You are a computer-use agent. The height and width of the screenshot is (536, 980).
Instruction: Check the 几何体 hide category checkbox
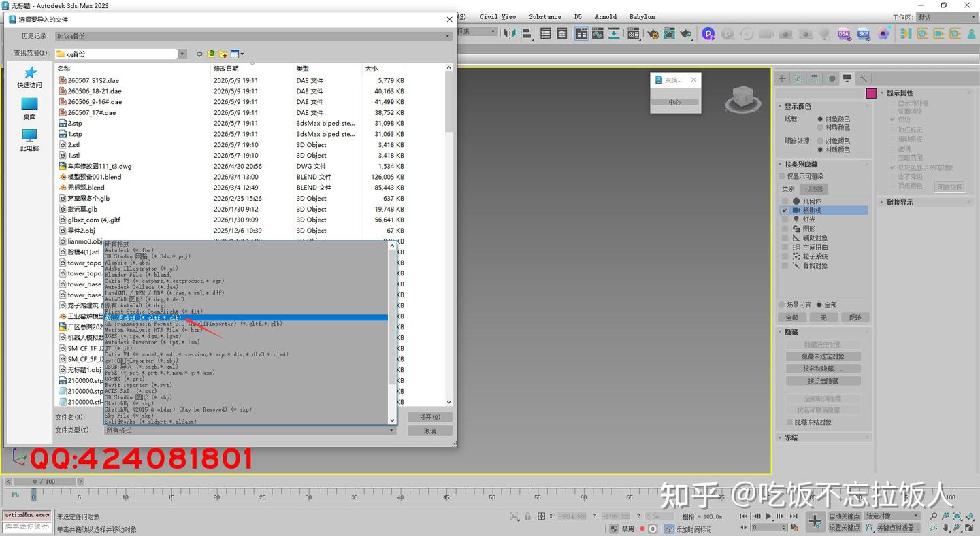(785, 201)
